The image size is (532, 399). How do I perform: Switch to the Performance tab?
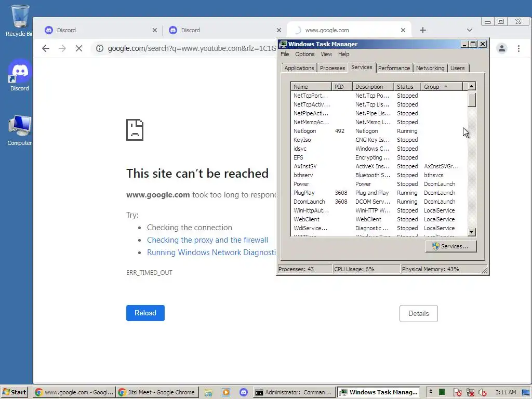pos(394,68)
